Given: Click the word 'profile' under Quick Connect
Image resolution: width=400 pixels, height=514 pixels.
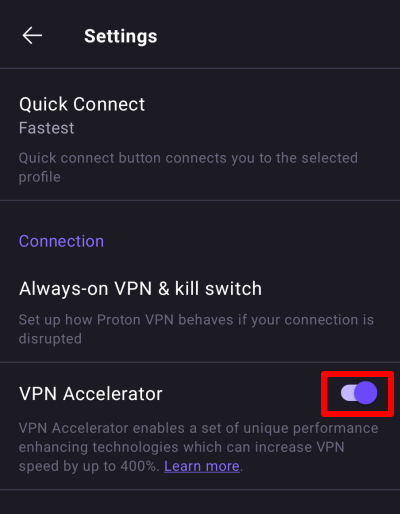Looking at the screenshot, I should [x=40, y=177].
